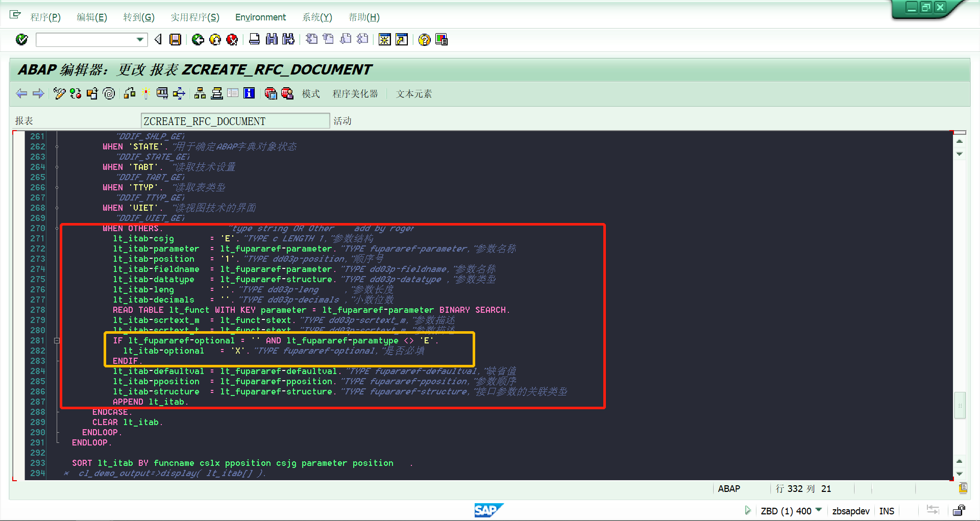Open 程序(P) menu
This screenshot has height=521, width=980.
[45, 17]
